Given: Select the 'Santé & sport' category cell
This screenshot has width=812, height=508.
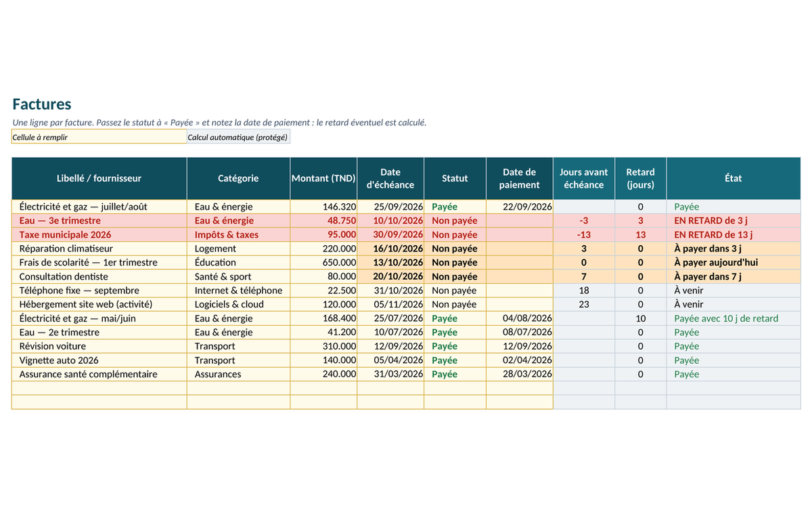Looking at the screenshot, I should pyautogui.click(x=238, y=276).
